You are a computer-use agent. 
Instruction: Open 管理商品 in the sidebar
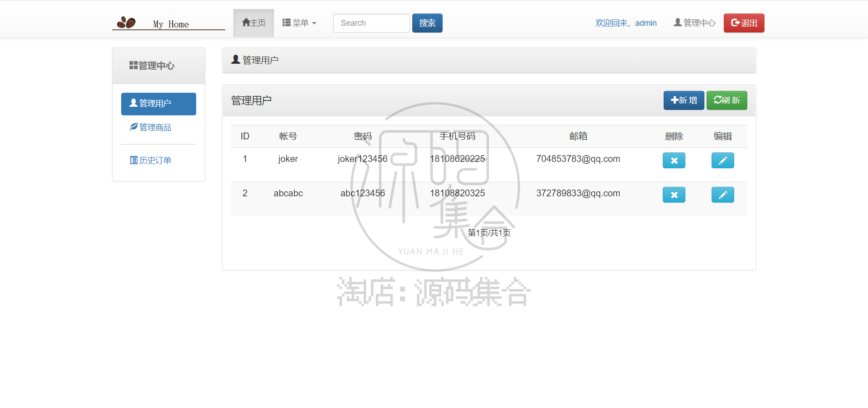(x=151, y=128)
